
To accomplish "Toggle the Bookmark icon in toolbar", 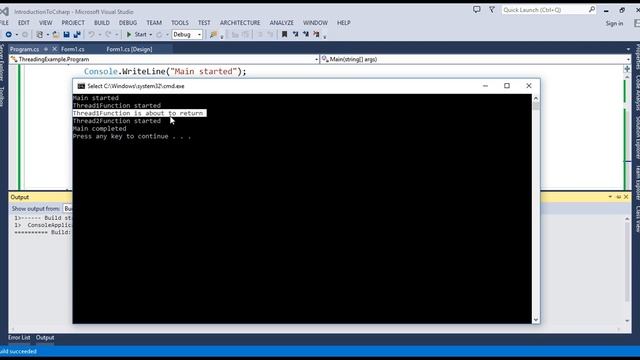I will coord(284,35).
